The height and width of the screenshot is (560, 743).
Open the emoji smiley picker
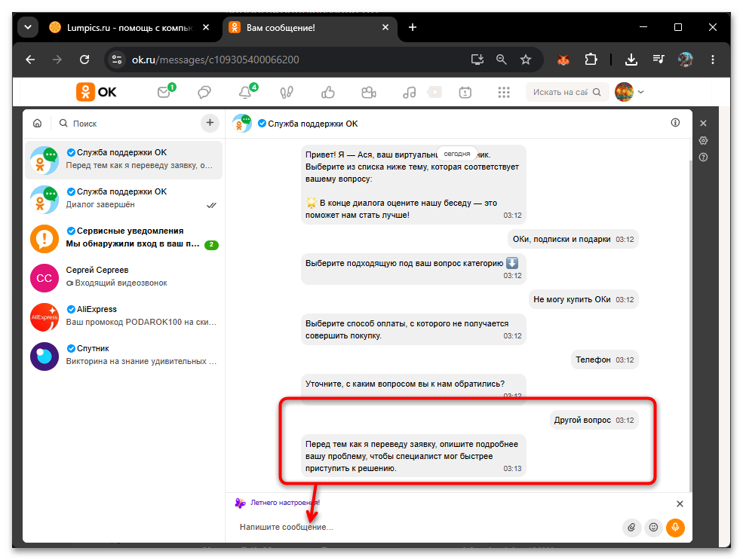(x=653, y=528)
